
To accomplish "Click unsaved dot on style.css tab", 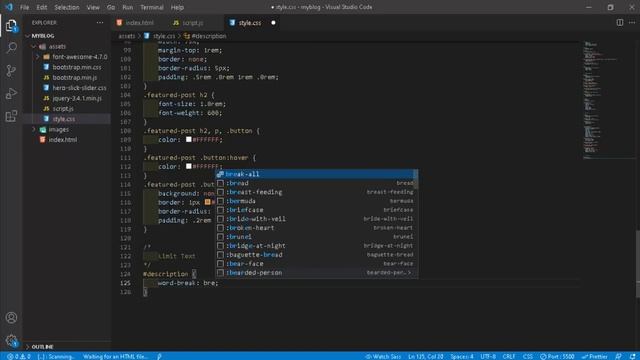I will [273, 23].
